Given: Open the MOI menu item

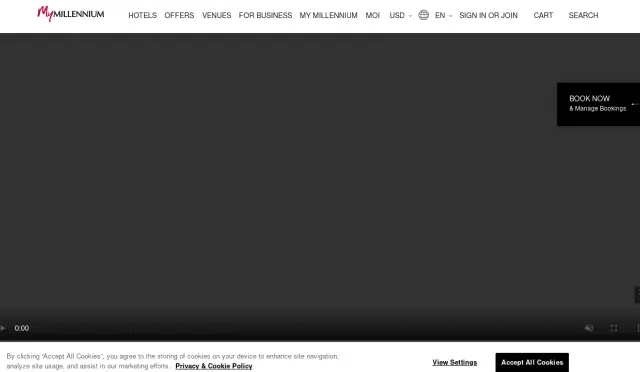Looking at the screenshot, I should [x=373, y=16].
